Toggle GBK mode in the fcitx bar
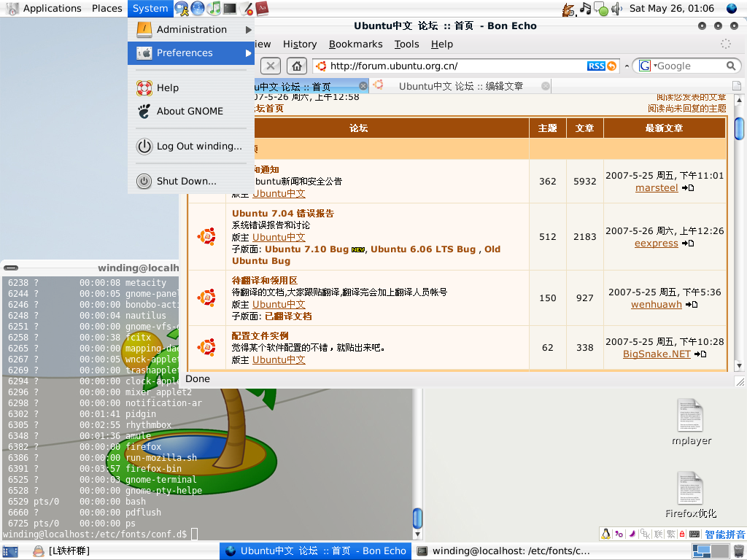Viewport: 747px width, 560px height. point(645,534)
